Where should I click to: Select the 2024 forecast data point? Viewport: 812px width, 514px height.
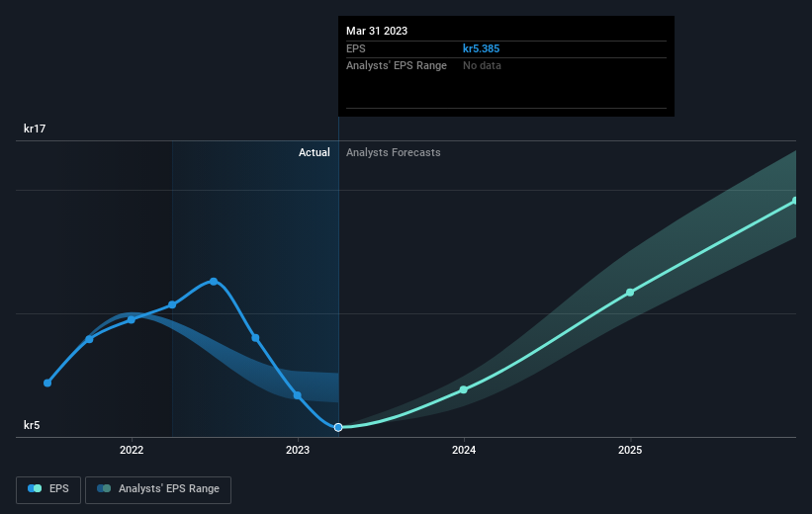point(464,389)
